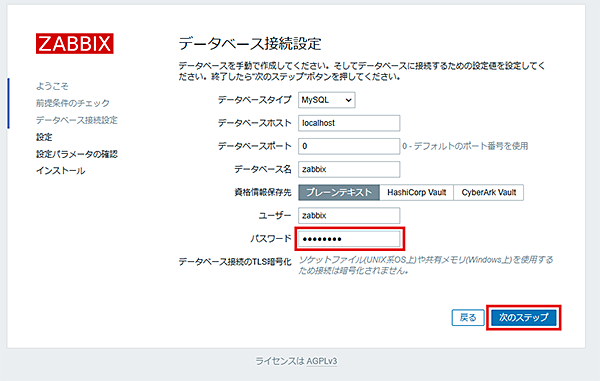Select the プレーンテキスト credential storage option
Image resolution: width=600 pixels, height=381 pixels.
point(339,192)
